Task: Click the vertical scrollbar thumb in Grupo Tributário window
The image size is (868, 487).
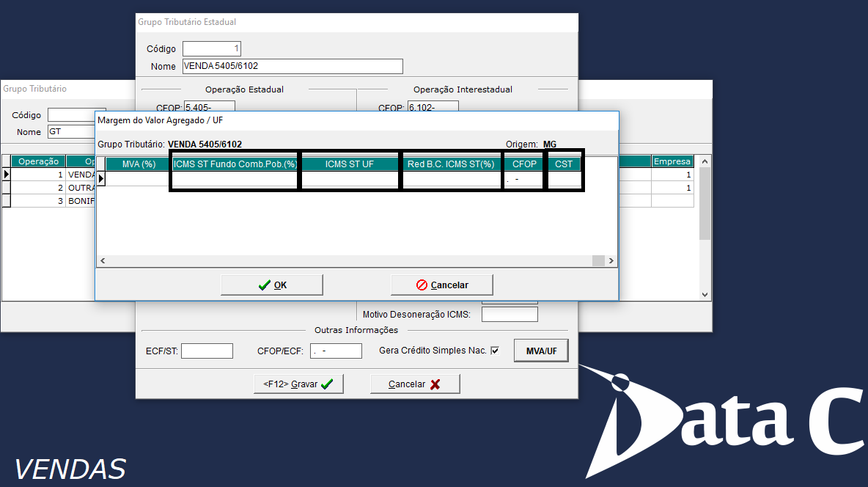Action: (705, 203)
